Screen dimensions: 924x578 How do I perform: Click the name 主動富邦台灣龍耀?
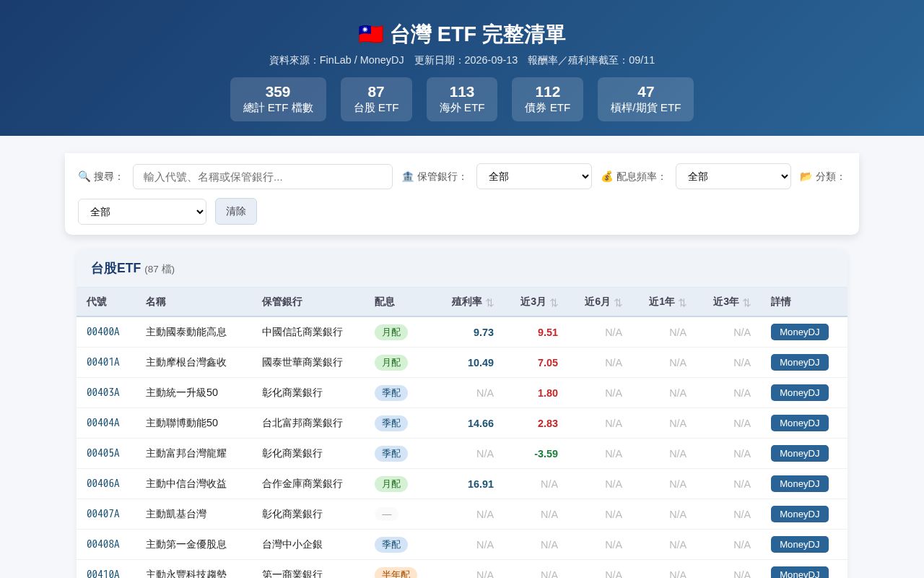point(186,453)
